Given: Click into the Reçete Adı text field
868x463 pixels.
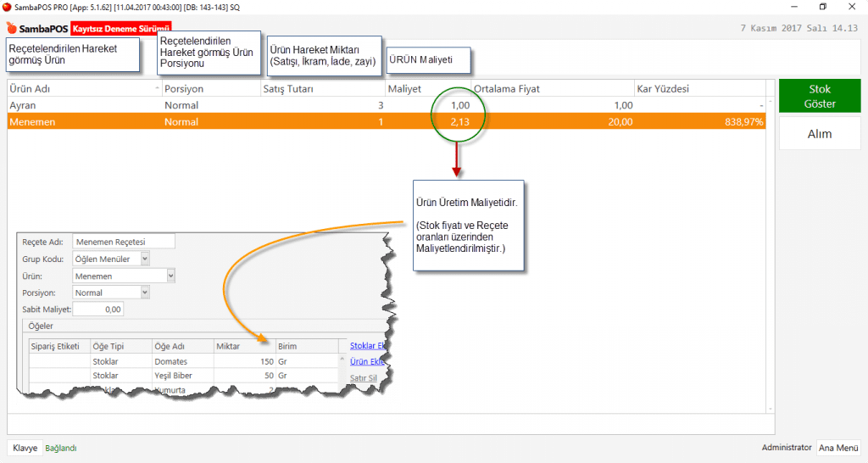Looking at the screenshot, I should [124, 242].
